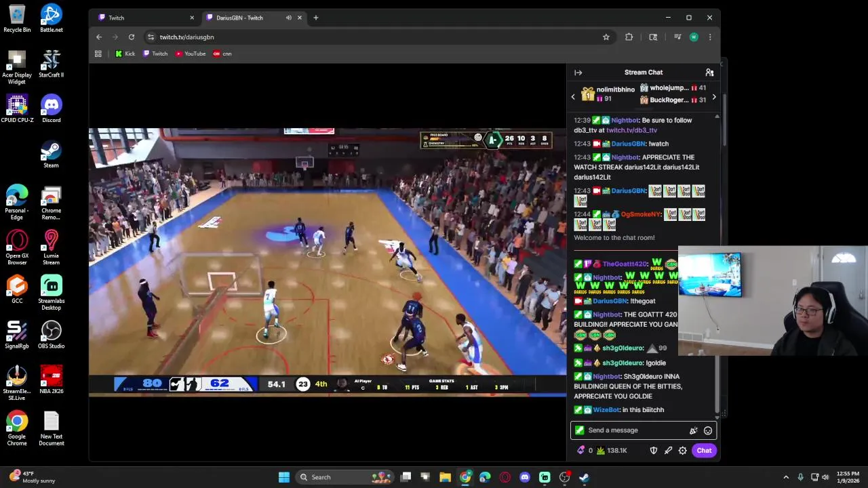This screenshot has width=868, height=488.
Task: Go back in browser history
Action: click(99, 37)
